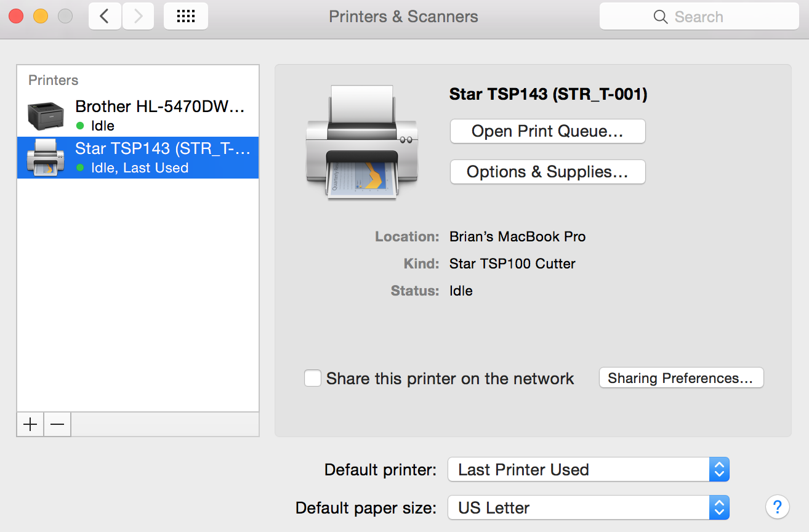The width and height of the screenshot is (809, 532).
Task: Open the print queue for Star TSP143
Action: [x=547, y=131]
